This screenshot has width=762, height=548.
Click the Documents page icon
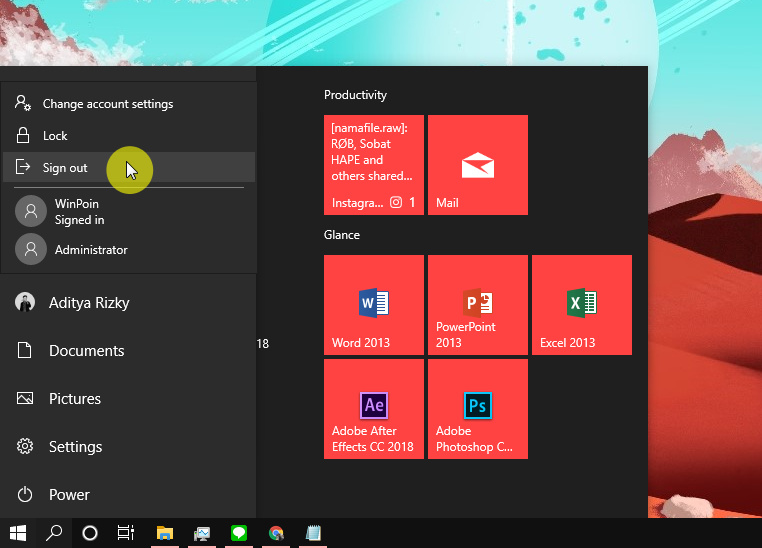click(25, 350)
